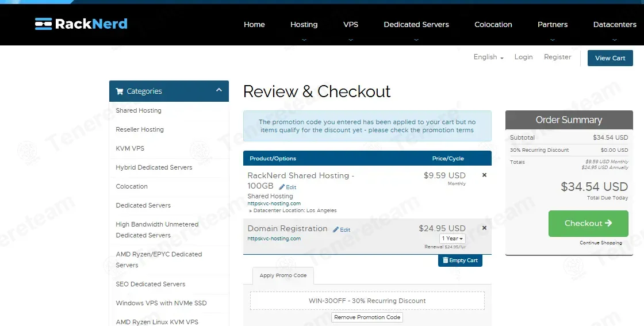644x326 pixels.
Task: Open High Bandwidth Unmetered Dedicated Servers category
Action: [x=157, y=229]
